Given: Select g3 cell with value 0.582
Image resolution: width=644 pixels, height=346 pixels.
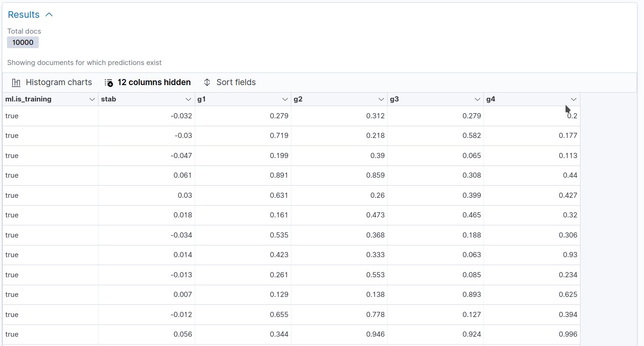Looking at the screenshot, I should pos(435,136).
